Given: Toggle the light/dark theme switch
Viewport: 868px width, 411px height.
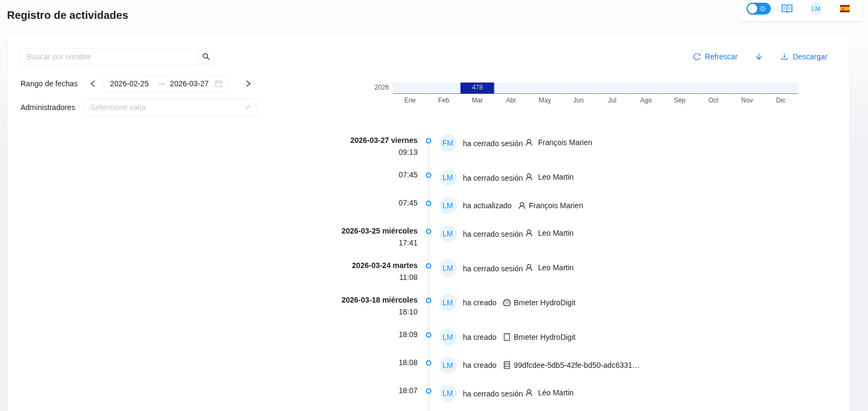Looking at the screenshot, I should coord(758,9).
